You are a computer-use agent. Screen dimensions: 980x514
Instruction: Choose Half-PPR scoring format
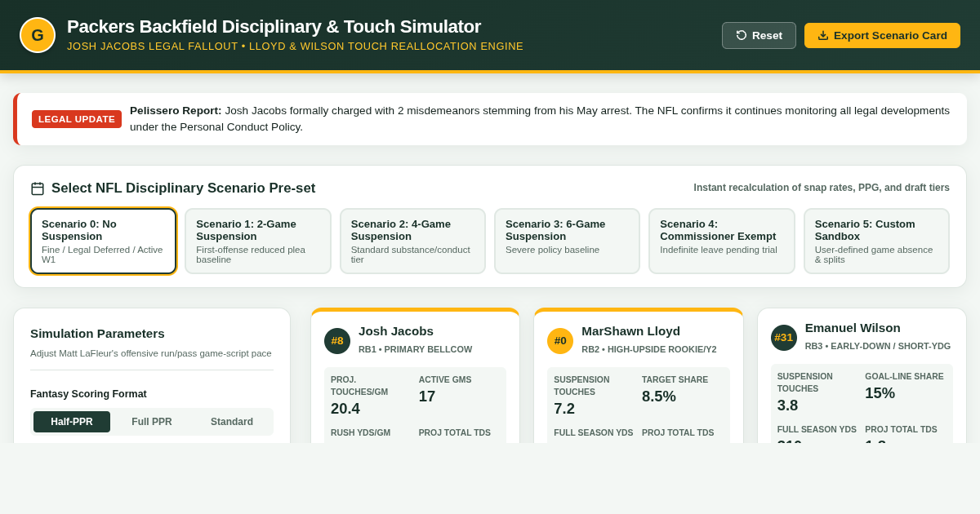point(72,422)
